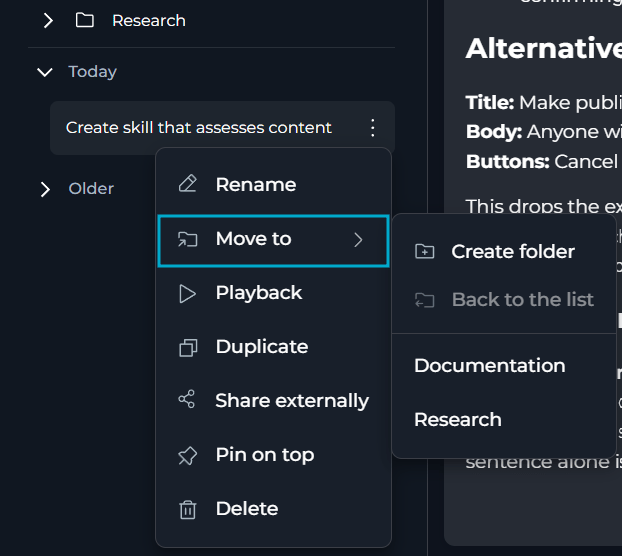Click the trash can Delete icon
The height and width of the screenshot is (556, 622).
(188, 510)
